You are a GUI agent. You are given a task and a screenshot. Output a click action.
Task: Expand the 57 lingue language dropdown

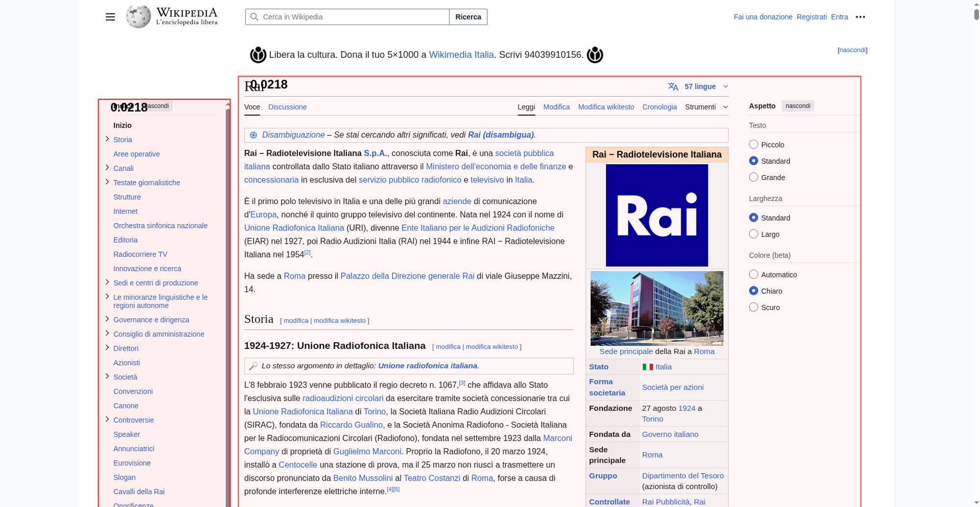point(699,86)
